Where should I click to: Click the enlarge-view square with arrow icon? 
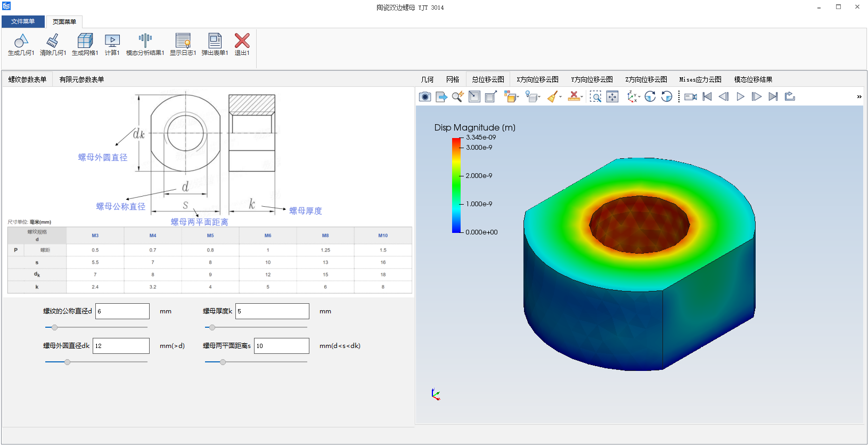[x=491, y=96]
